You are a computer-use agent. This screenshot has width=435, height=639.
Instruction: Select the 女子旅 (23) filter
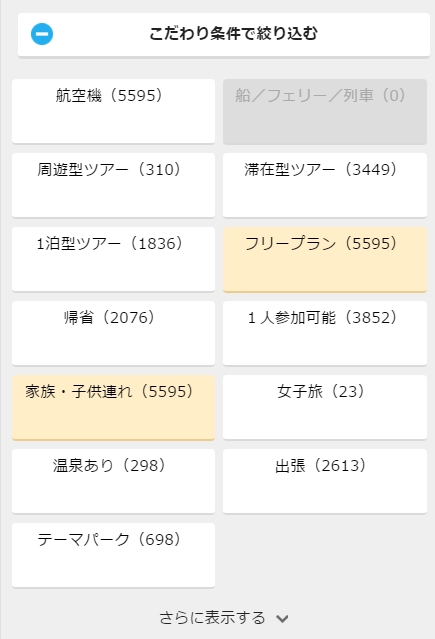(x=325, y=407)
